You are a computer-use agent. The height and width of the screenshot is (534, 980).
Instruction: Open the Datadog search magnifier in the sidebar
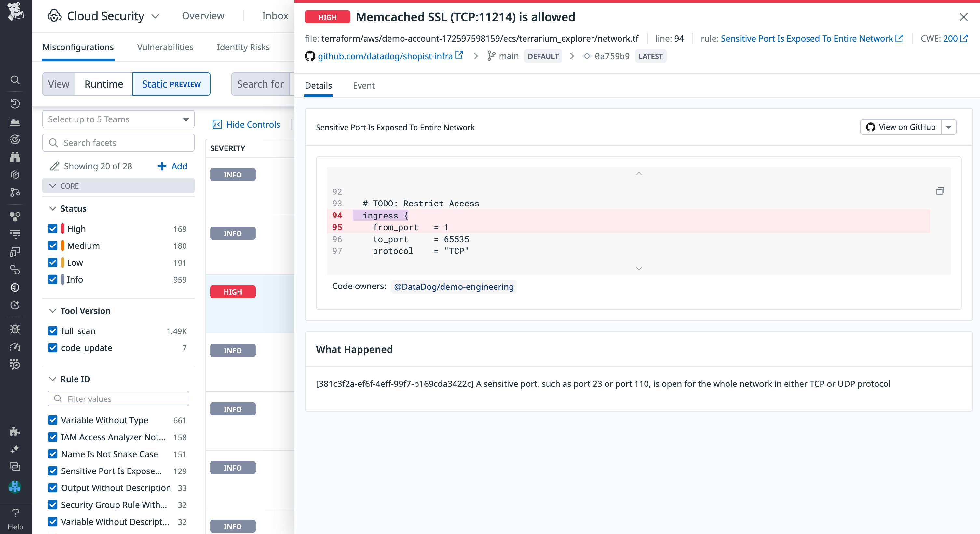coord(15,80)
